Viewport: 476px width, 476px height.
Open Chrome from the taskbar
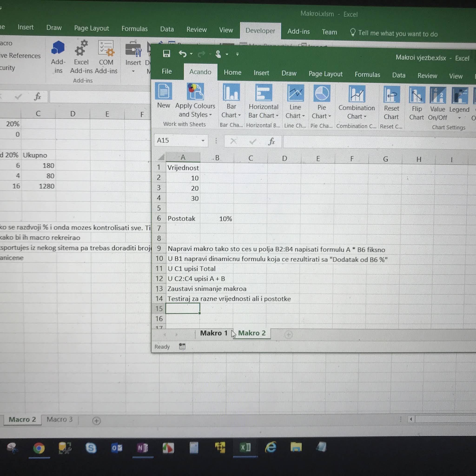point(39,448)
